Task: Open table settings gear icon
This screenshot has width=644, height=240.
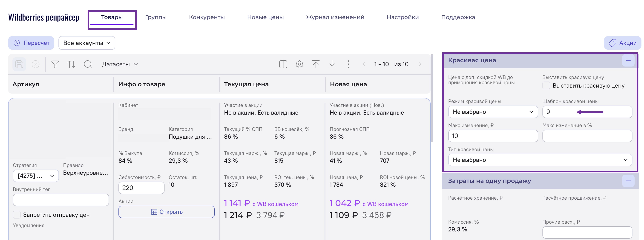Action: pyautogui.click(x=299, y=64)
